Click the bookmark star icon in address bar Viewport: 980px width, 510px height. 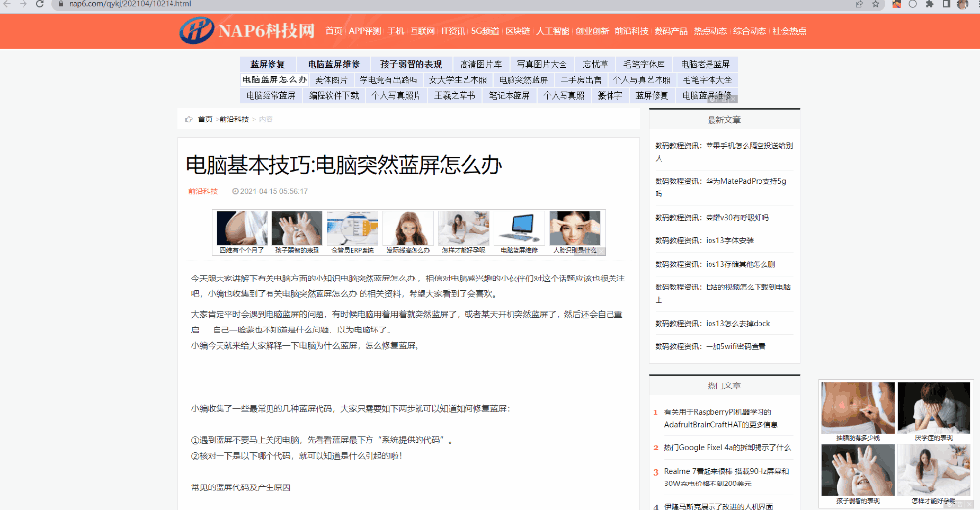click(x=875, y=4)
